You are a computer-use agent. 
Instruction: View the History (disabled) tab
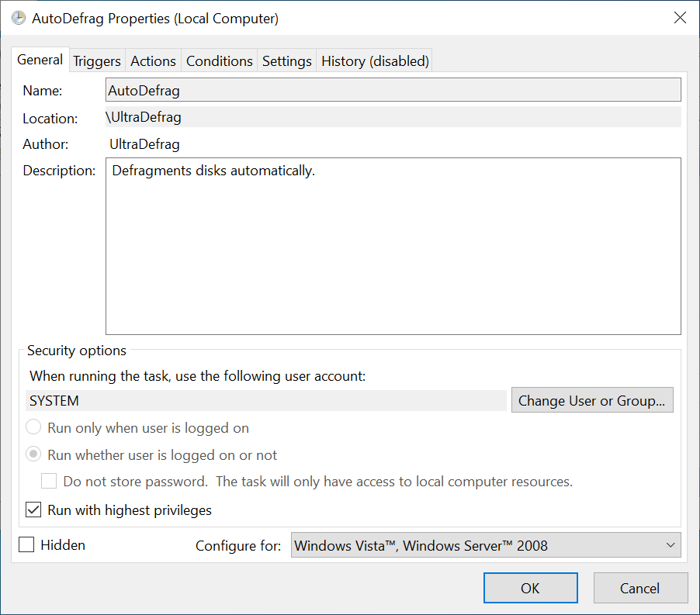(375, 60)
